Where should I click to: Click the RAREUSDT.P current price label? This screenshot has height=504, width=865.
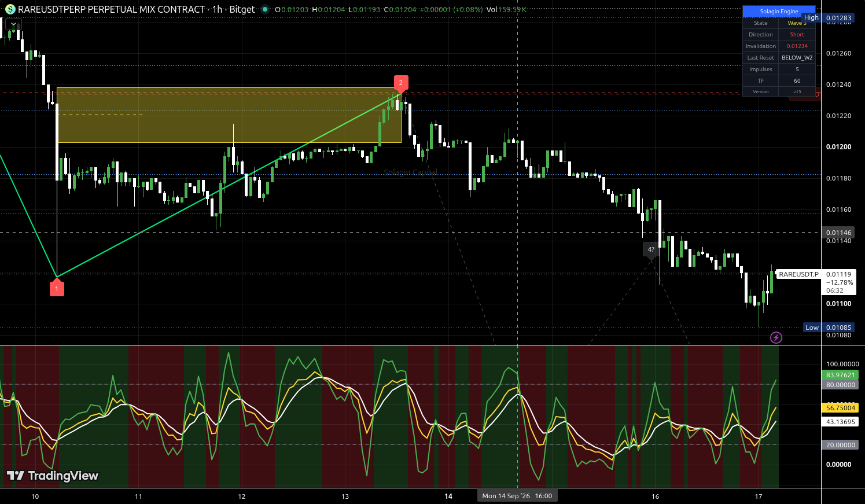click(798, 274)
